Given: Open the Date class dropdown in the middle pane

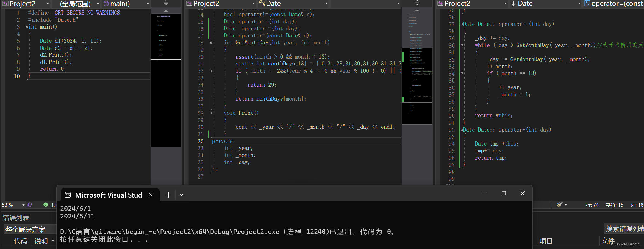Looking at the screenshot, I should click(x=326, y=4).
